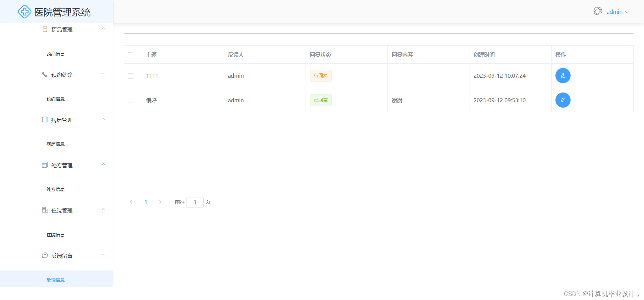This screenshot has height=300, width=644.
Task: Collapse the 处方管理 menu chevron
Action: click(103, 165)
